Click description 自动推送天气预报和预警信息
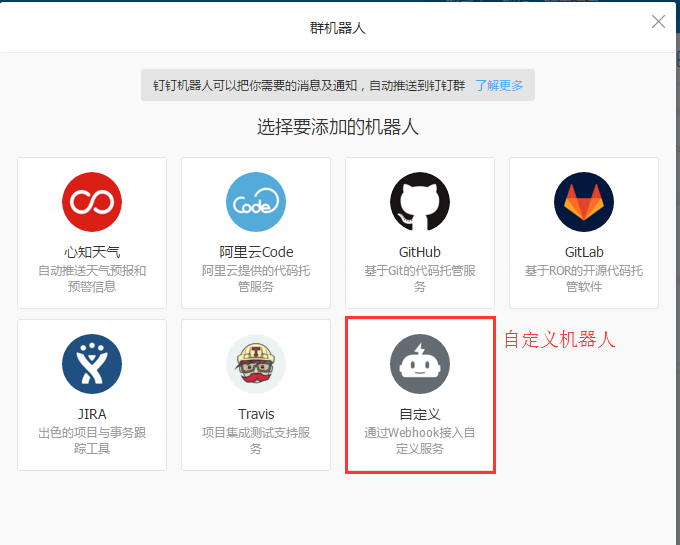Image resolution: width=680 pixels, height=545 pixels. 92,278
